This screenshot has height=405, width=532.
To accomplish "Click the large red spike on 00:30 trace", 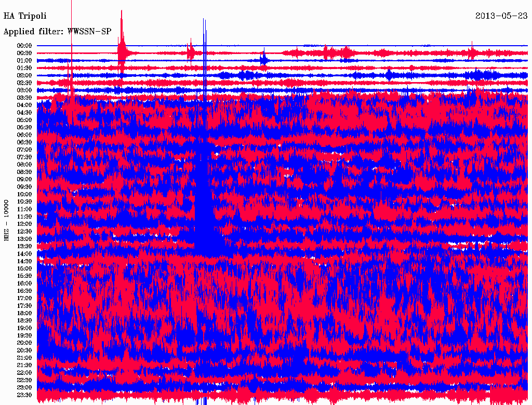I will [122, 49].
